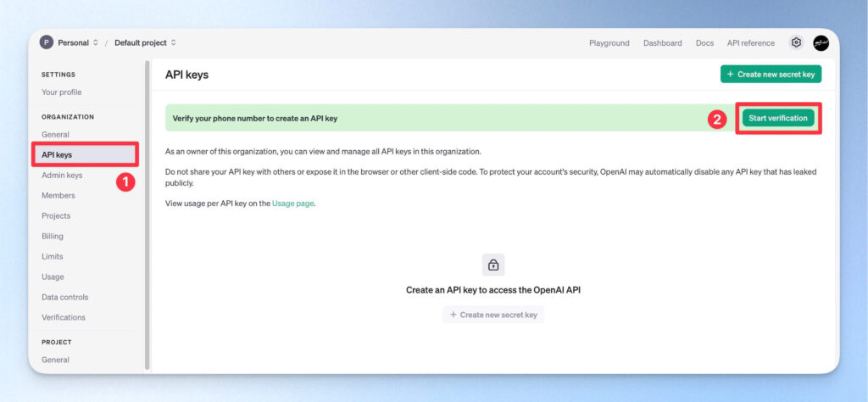This screenshot has width=868, height=402.
Task: Click the Create an API key to access text
Action: pyautogui.click(x=493, y=289)
